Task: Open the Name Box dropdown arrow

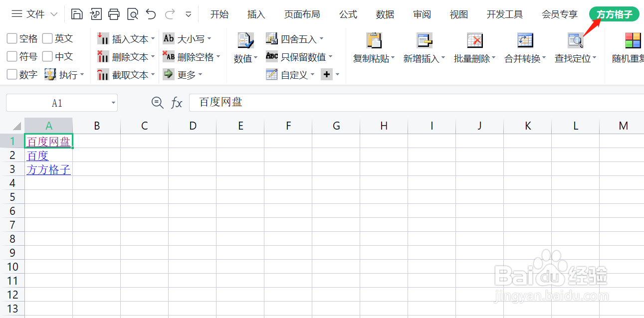Action: pyautogui.click(x=113, y=103)
